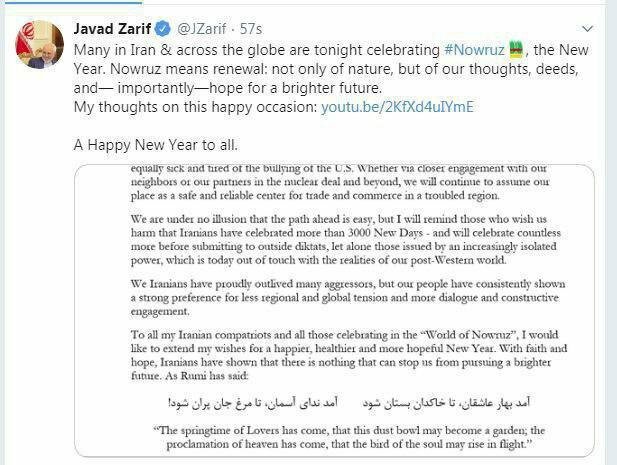617x465 pixels.
Task: Open the #Nowruz hashtag
Action: point(475,48)
